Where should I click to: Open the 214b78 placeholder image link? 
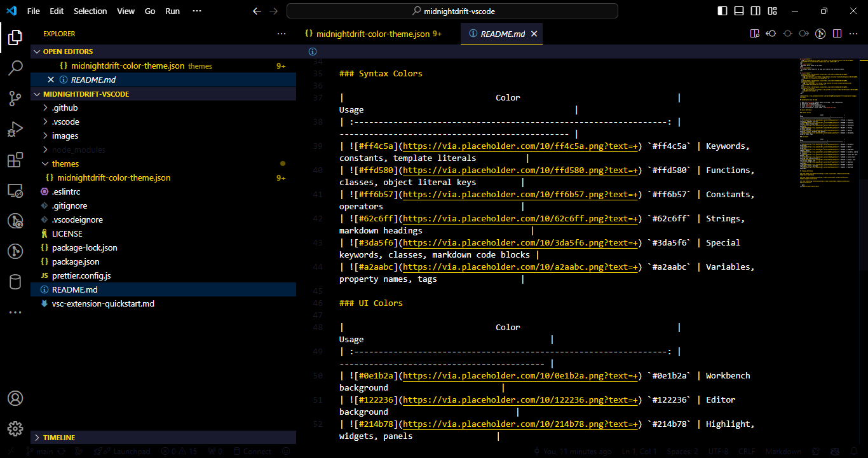(x=520, y=424)
